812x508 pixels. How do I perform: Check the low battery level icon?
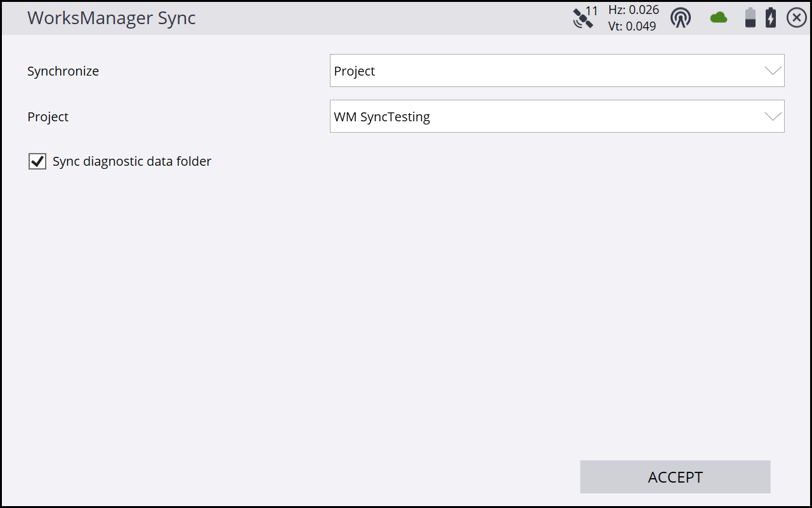(x=750, y=18)
